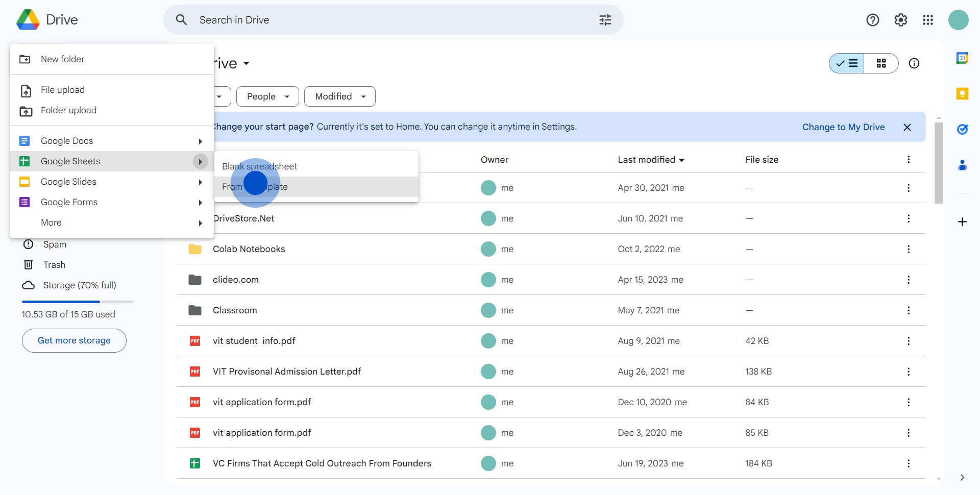Click the Sheets icon of VC Firms file
980x495 pixels.
click(195, 463)
